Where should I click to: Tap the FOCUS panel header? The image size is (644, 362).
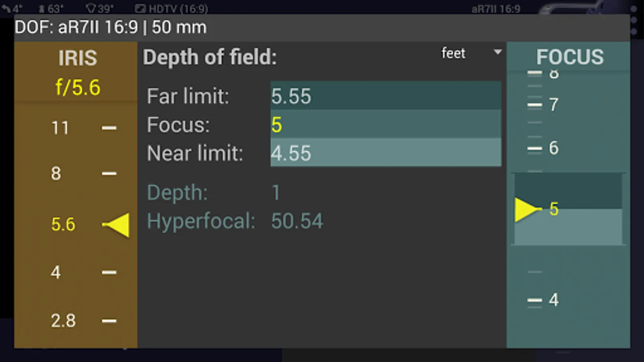point(569,57)
